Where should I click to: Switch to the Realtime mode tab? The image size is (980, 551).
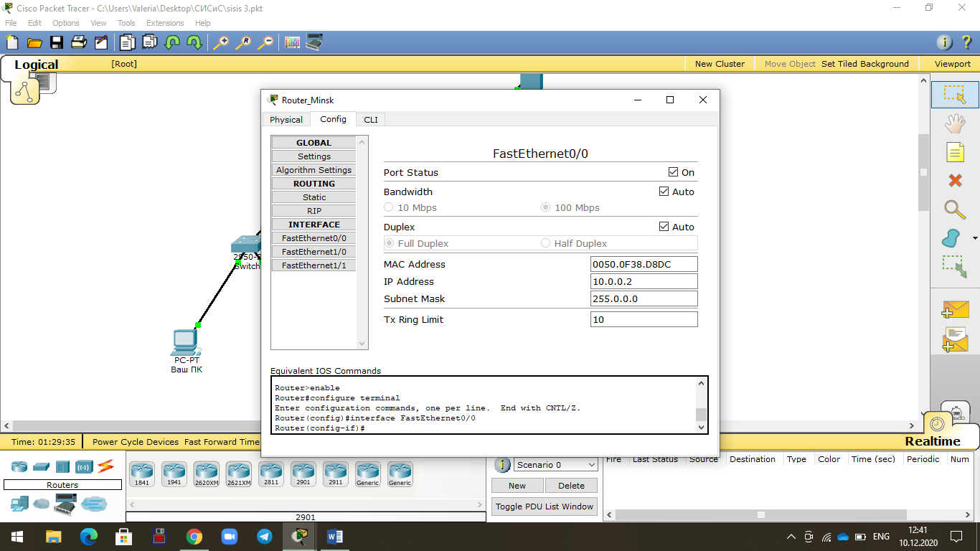click(932, 441)
